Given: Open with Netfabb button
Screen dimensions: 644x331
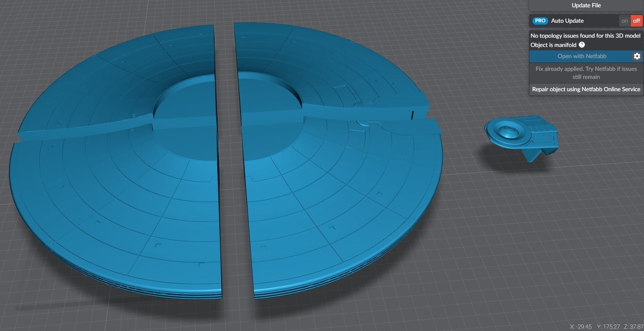Looking at the screenshot, I should pos(581,56).
